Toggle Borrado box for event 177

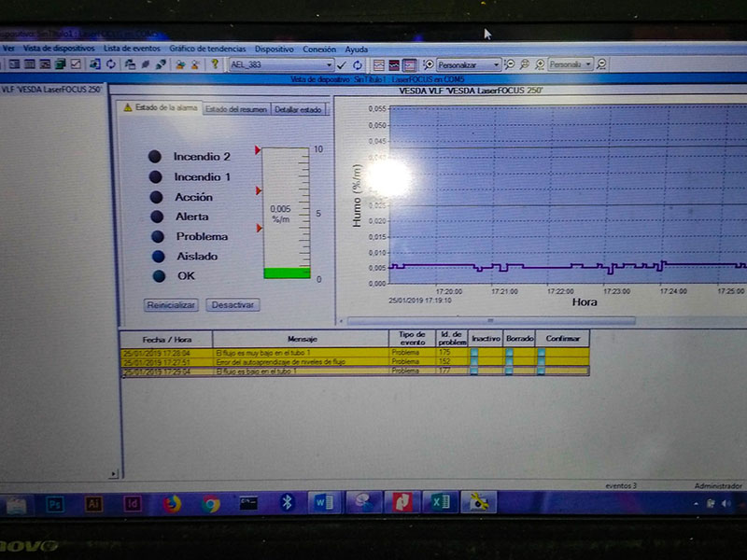click(509, 371)
